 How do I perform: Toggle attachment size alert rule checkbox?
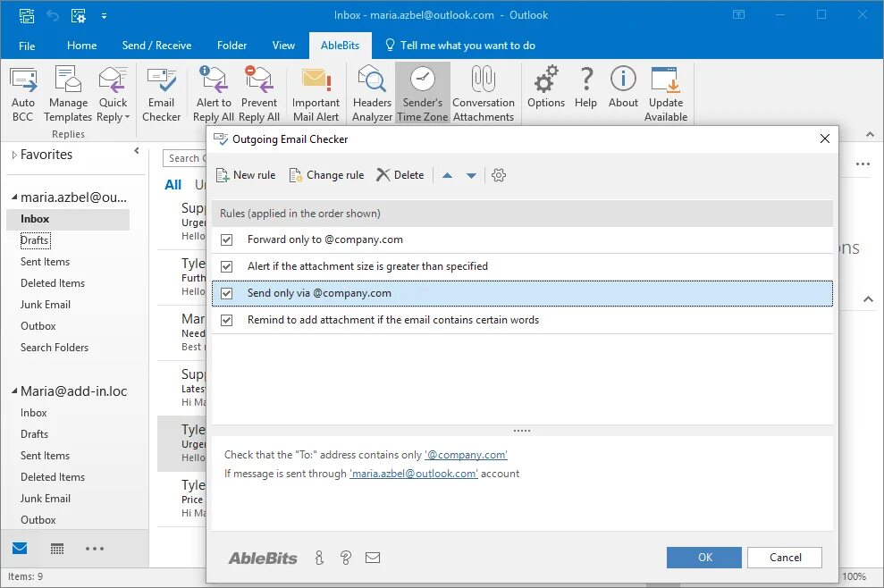227,266
